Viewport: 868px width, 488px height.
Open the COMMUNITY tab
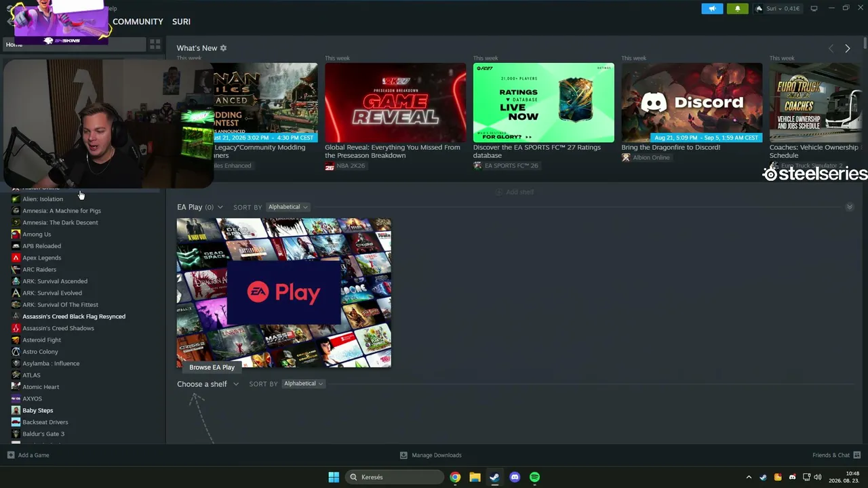pos(138,22)
